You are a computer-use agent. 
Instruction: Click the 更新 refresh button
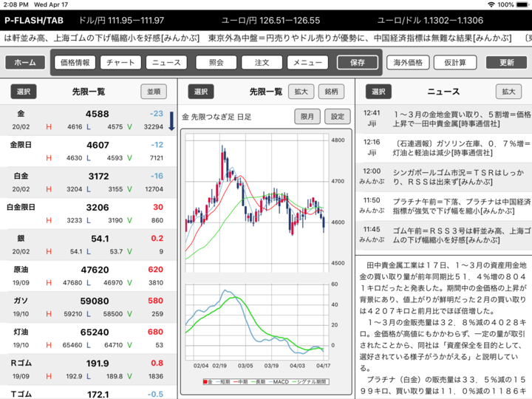coord(507,63)
